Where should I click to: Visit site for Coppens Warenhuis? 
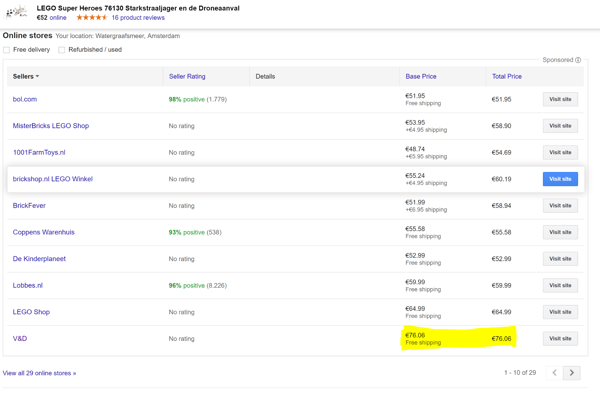[560, 232]
